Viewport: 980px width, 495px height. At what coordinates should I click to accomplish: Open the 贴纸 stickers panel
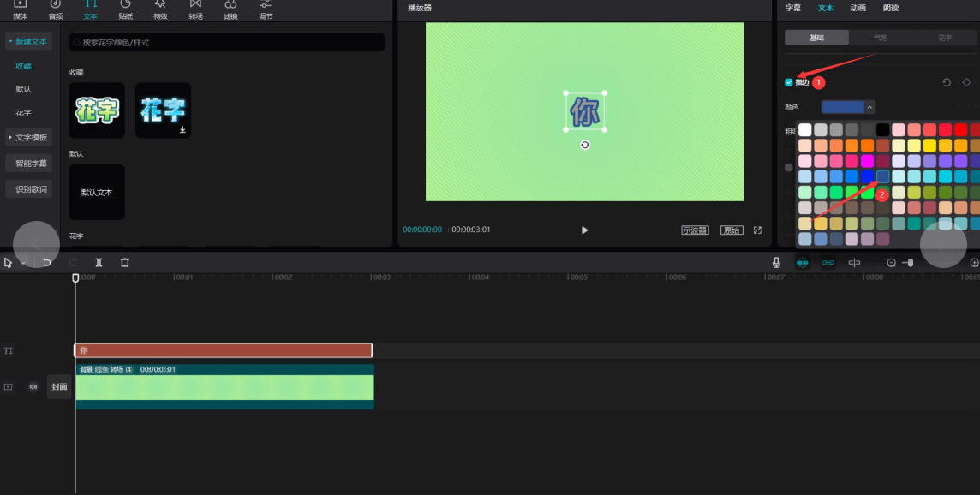point(126,10)
